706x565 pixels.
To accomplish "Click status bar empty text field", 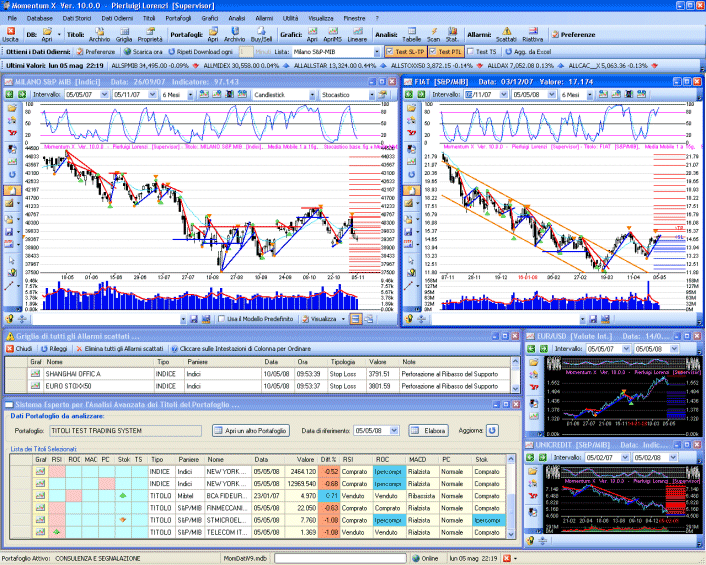I will 340,558.
